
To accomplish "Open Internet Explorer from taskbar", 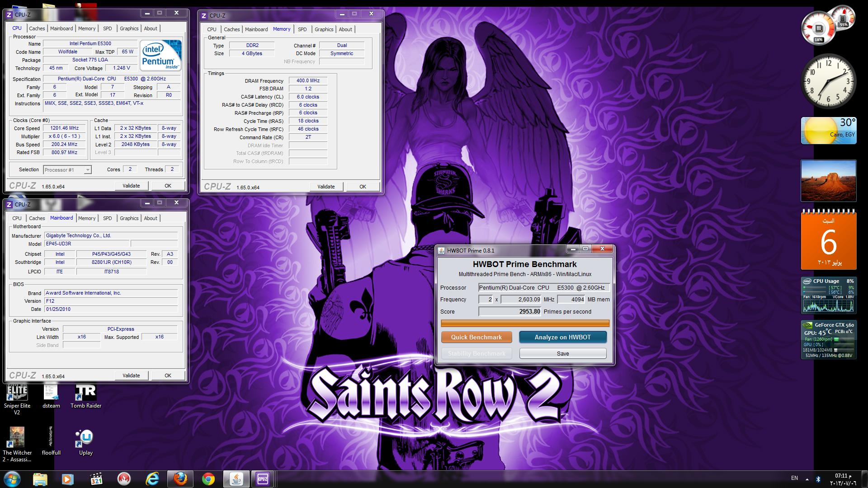I will click(152, 479).
